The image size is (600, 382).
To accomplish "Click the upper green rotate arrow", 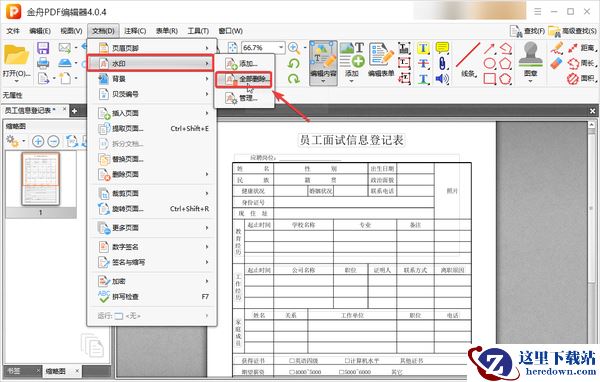I will 294,63.
